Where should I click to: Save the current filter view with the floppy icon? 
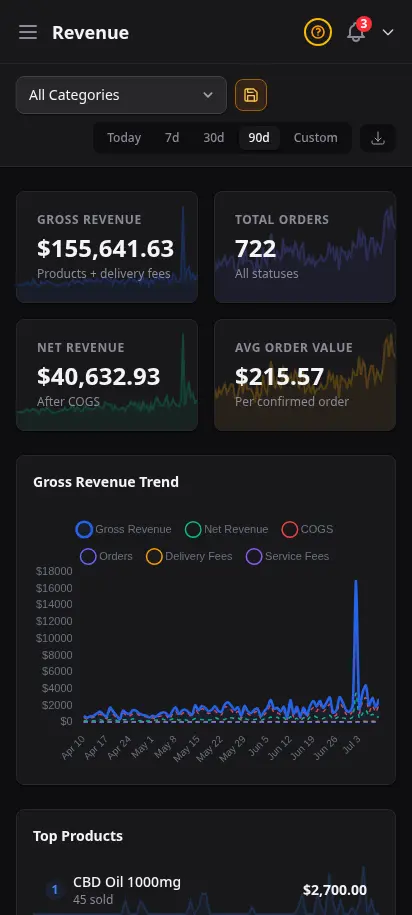[x=251, y=95]
